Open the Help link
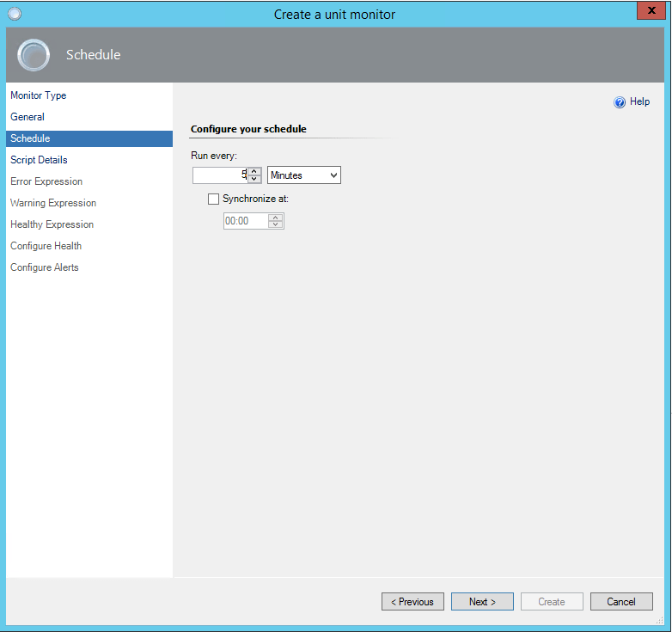 coord(639,101)
